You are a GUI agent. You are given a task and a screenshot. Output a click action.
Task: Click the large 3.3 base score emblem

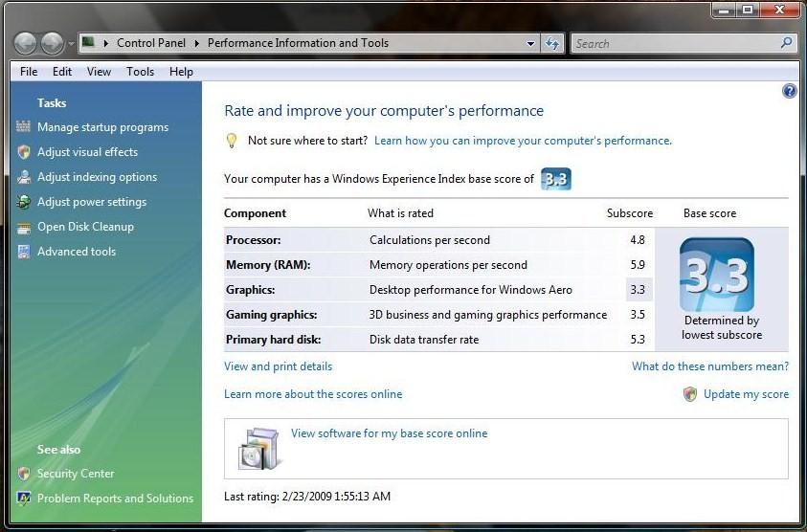coord(717,275)
